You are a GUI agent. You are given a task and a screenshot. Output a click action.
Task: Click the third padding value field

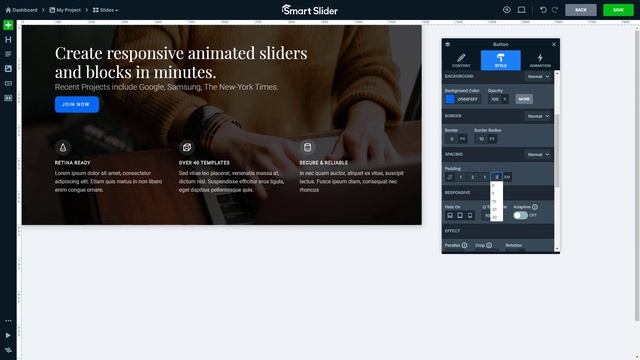tap(484, 177)
